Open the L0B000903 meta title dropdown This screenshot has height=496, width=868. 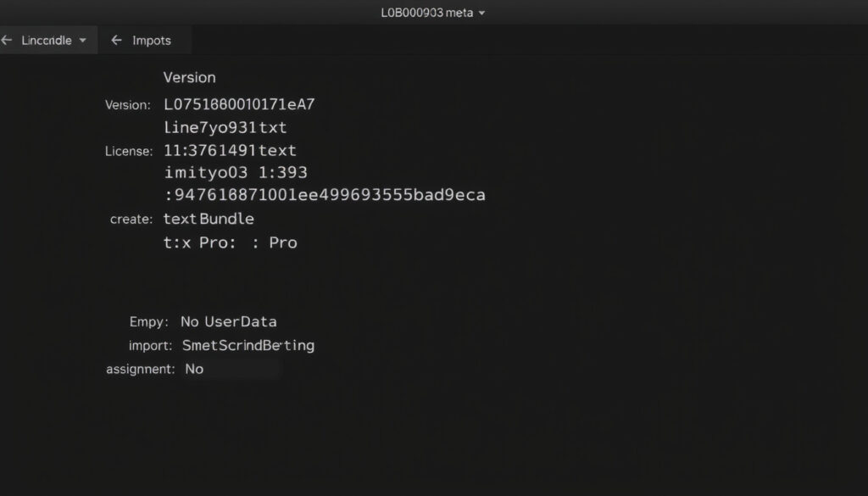coord(481,13)
